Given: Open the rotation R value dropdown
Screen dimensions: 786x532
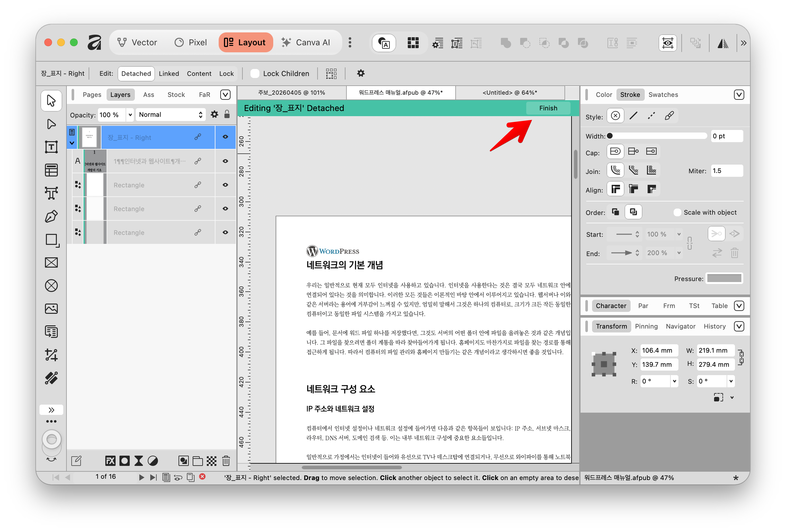Looking at the screenshot, I should click(x=674, y=381).
